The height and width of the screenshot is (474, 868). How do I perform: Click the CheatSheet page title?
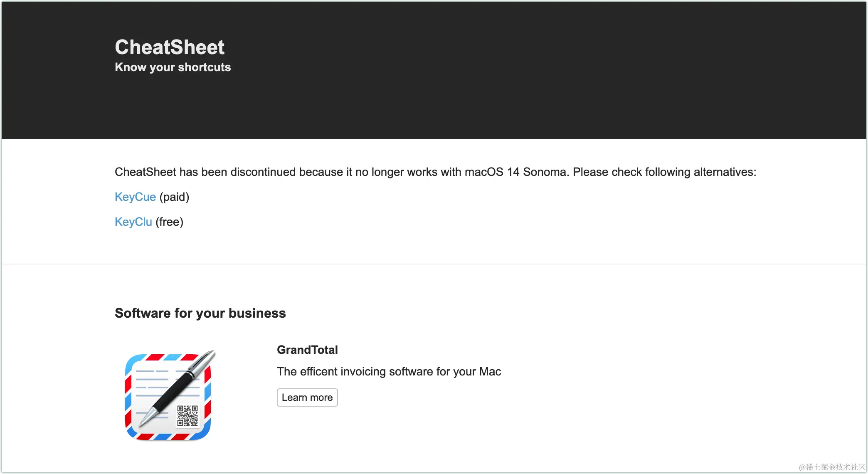170,47
